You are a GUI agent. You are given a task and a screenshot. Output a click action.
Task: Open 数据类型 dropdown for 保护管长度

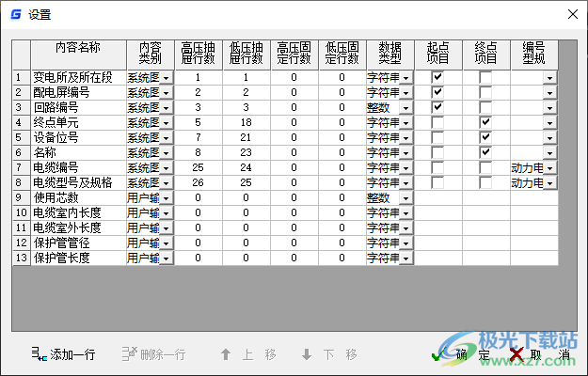tap(406, 258)
